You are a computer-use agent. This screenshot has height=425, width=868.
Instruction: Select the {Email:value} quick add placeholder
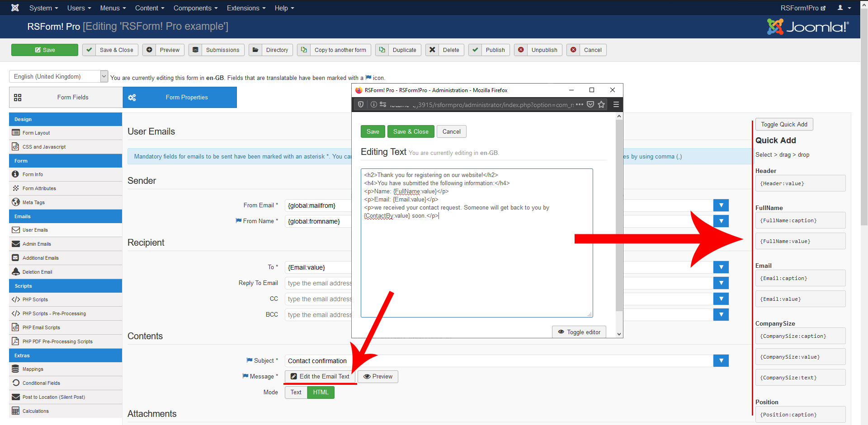click(800, 299)
